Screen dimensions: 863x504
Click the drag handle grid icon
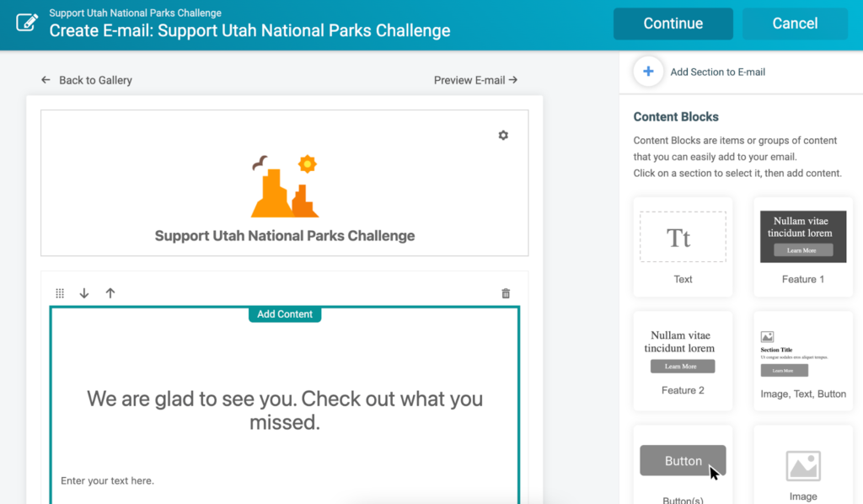(60, 293)
